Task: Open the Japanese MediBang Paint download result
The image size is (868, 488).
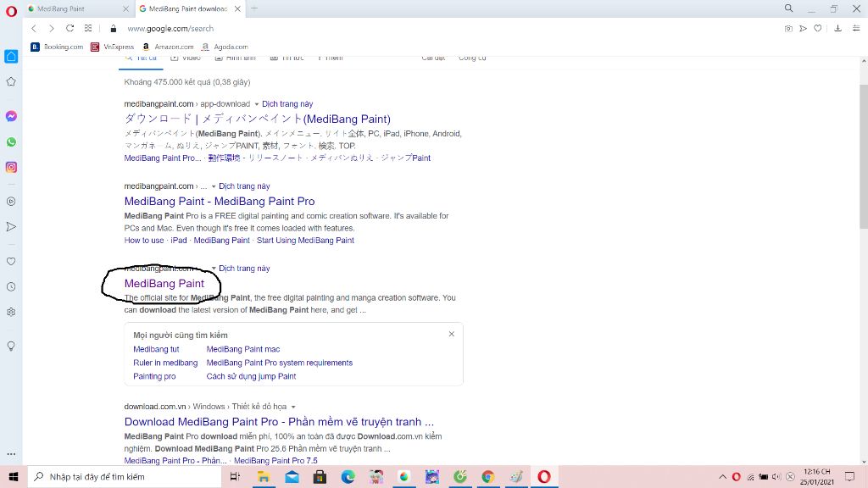Action: 258,119
